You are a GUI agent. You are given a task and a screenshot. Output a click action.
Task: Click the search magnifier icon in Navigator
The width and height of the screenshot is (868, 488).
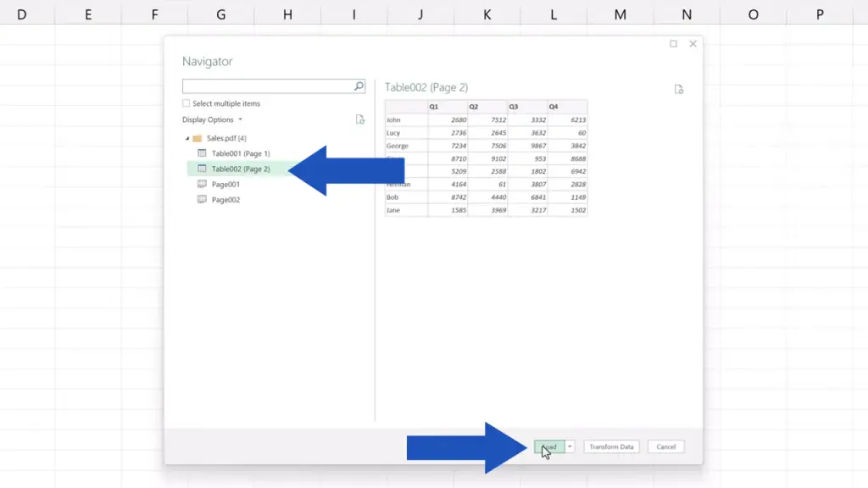(x=359, y=86)
